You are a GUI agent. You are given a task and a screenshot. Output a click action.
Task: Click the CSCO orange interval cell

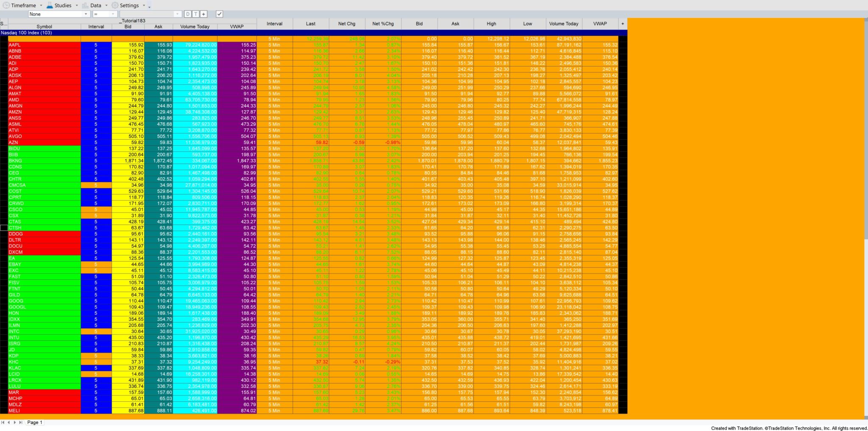(x=96, y=209)
